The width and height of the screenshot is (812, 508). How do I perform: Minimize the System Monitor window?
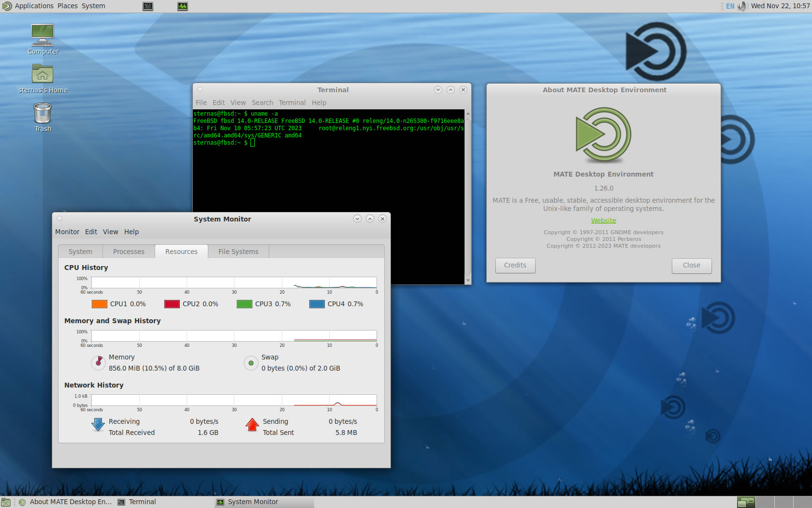pyautogui.click(x=357, y=219)
